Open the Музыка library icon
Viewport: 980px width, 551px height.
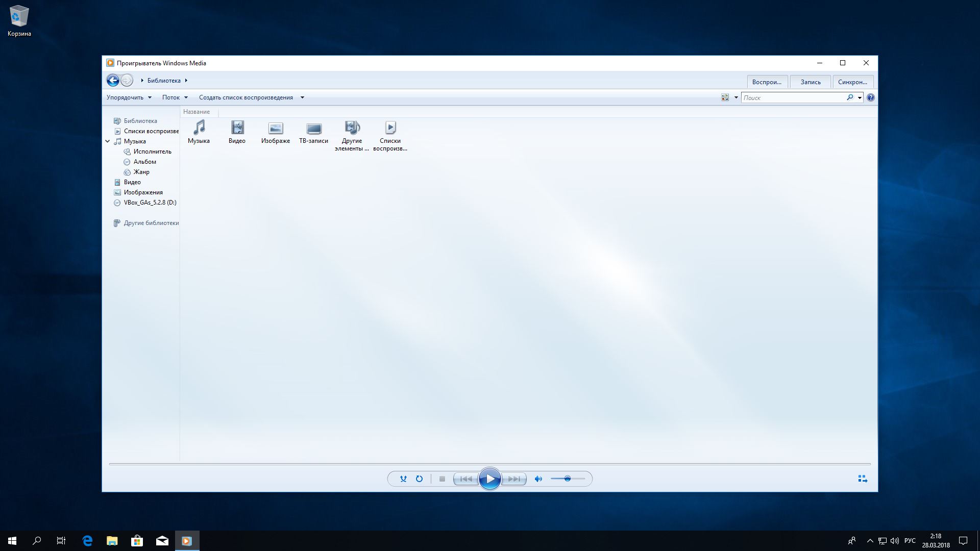point(199,132)
